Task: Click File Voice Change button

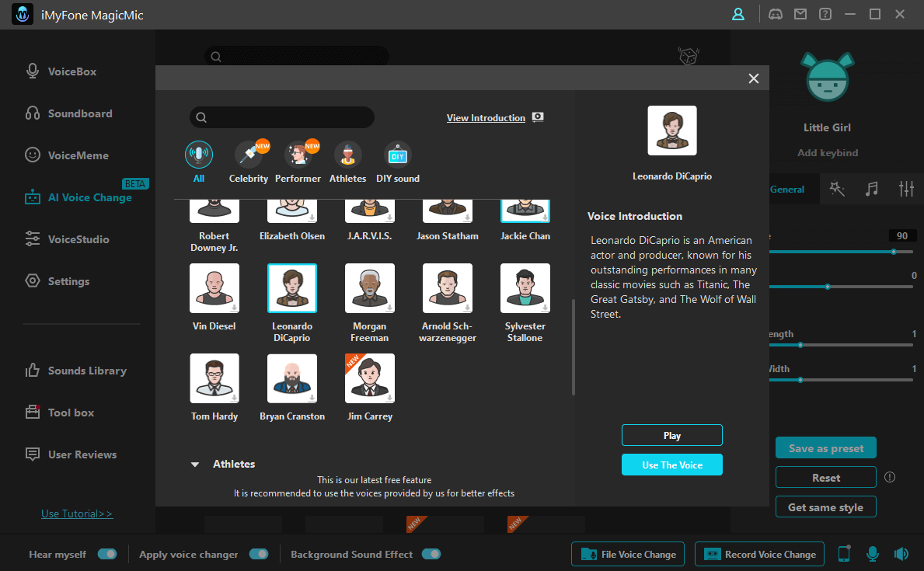Action: 628,554
